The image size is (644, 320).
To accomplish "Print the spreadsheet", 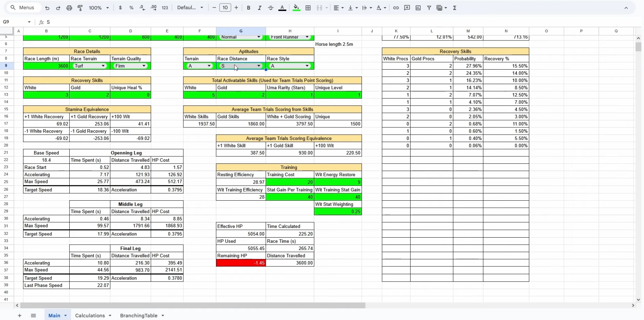I will point(69,8).
